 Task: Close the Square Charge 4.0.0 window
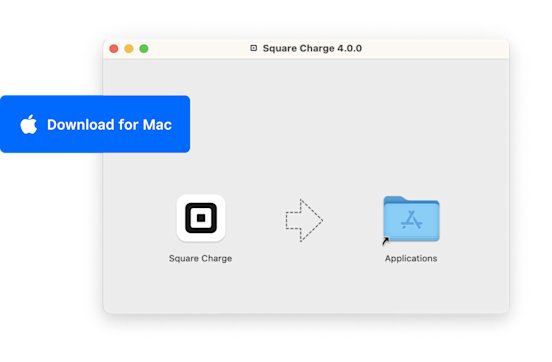coord(114,49)
